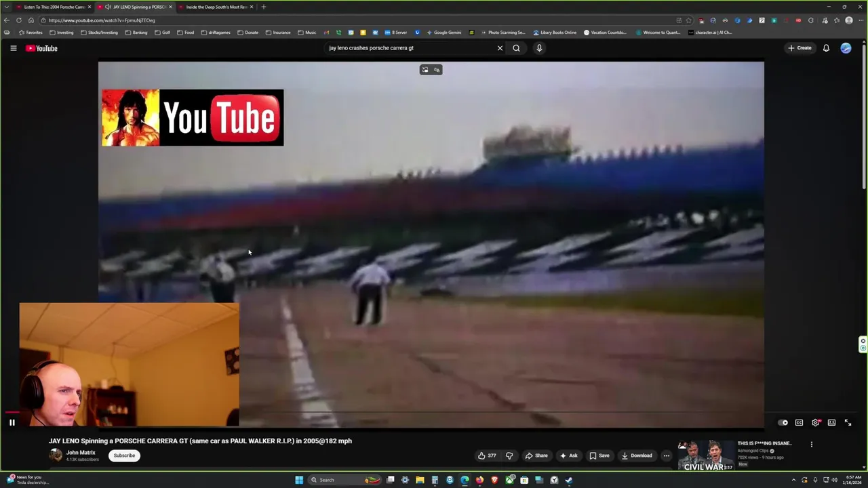Download the video

637,455
